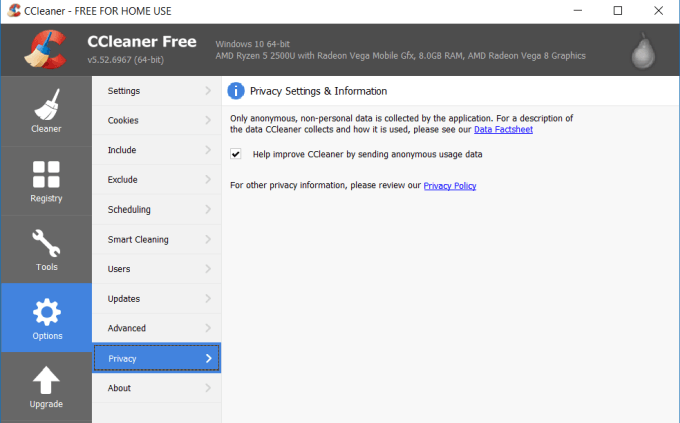Select the Options gear icon
680x423 pixels.
click(x=46, y=312)
